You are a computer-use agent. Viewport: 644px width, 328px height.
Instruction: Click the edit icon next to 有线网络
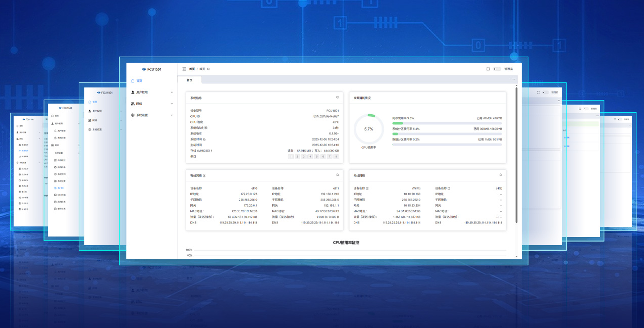point(204,176)
